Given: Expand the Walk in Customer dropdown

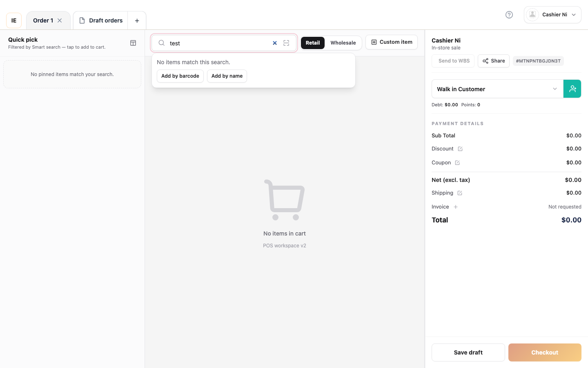Looking at the screenshot, I should 497,89.
